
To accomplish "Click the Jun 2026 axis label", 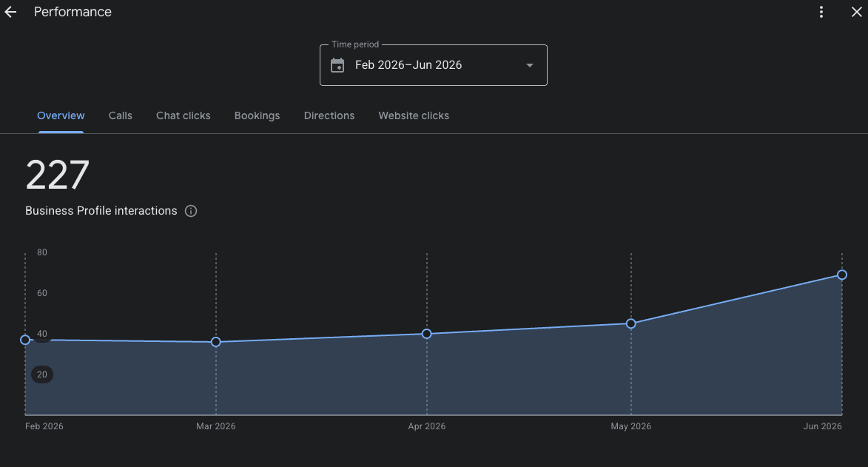I will [x=823, y=426].
